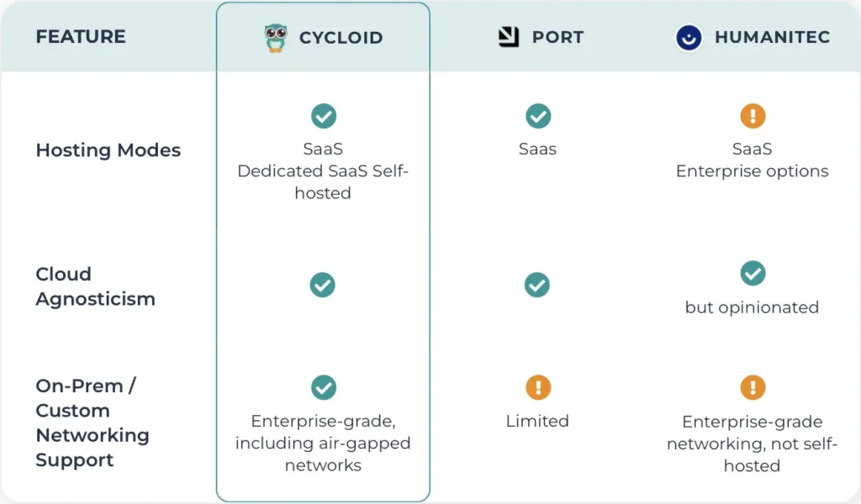This screenshot has width=861, height=504.
Task: Click the Cloud Agnosticism row label
Action: pyautogui.click(x=96, y=286)
